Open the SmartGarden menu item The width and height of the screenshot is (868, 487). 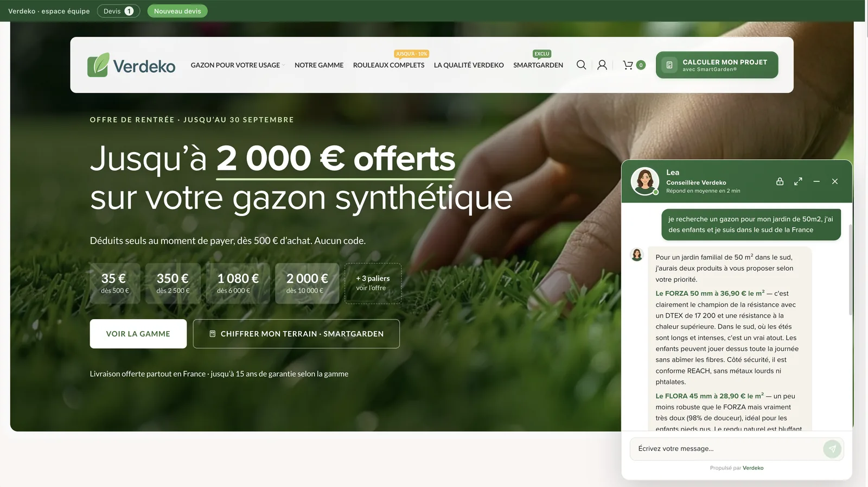(538, 65)
